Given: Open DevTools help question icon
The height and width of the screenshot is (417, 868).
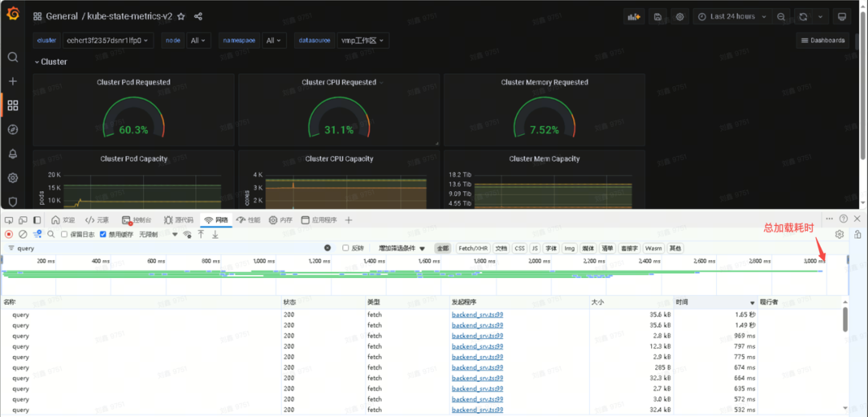Looking at the screenshot, I should point(844,219).
